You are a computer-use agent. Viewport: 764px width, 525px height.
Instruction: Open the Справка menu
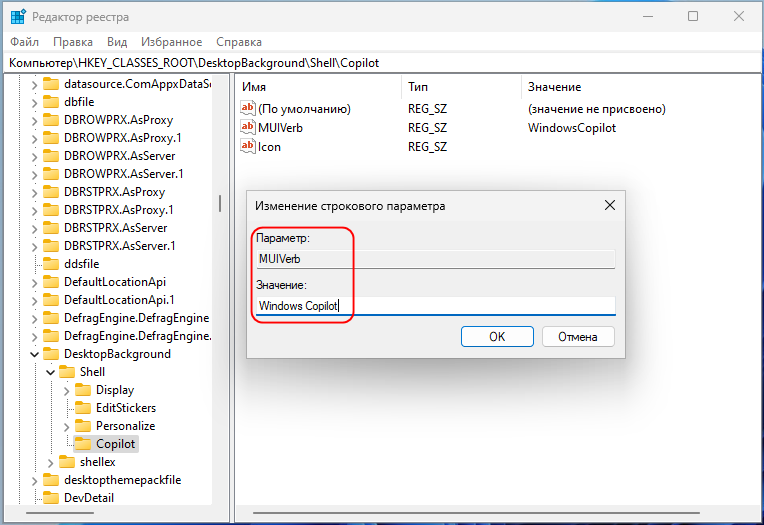[x=239, y=42]
